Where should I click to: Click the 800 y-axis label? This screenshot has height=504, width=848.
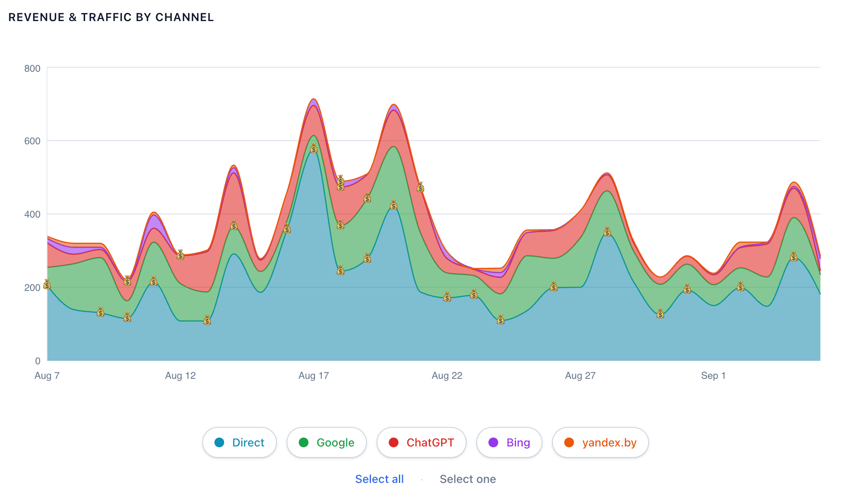point(32,68)
